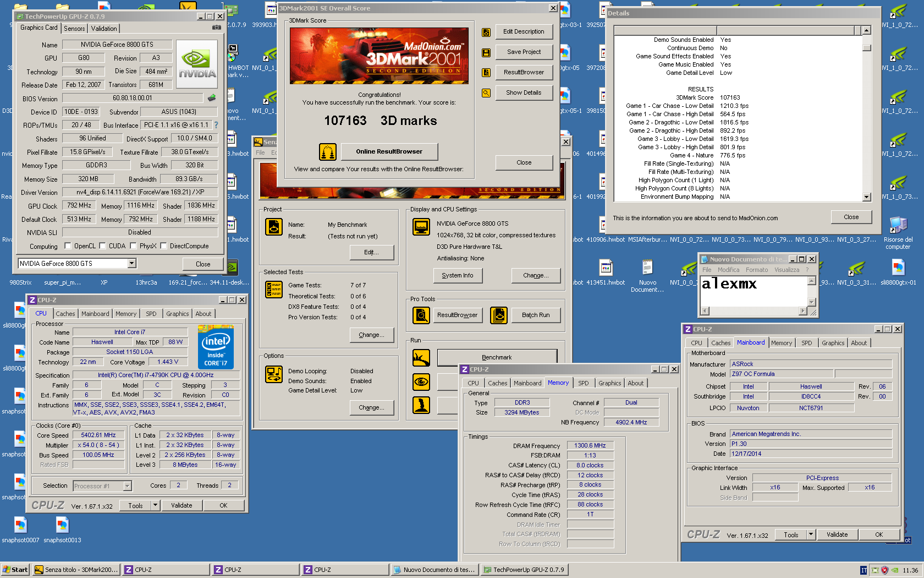Open the GPU selection dropdown in GPU-Z

tap(132, 264)
